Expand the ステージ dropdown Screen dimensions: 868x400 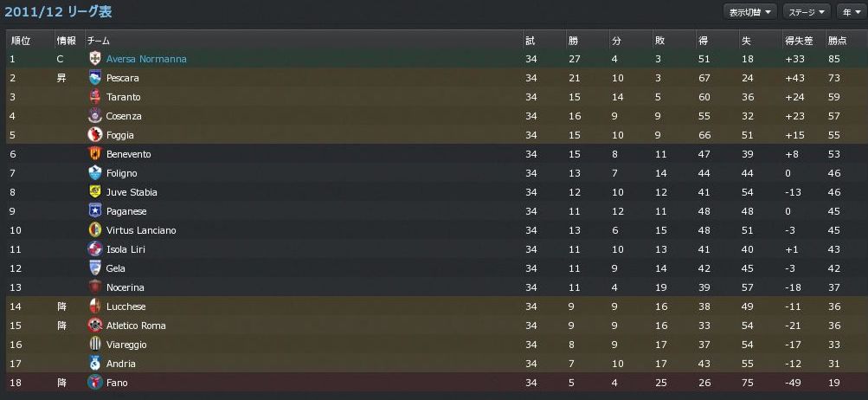coord(807,12)
